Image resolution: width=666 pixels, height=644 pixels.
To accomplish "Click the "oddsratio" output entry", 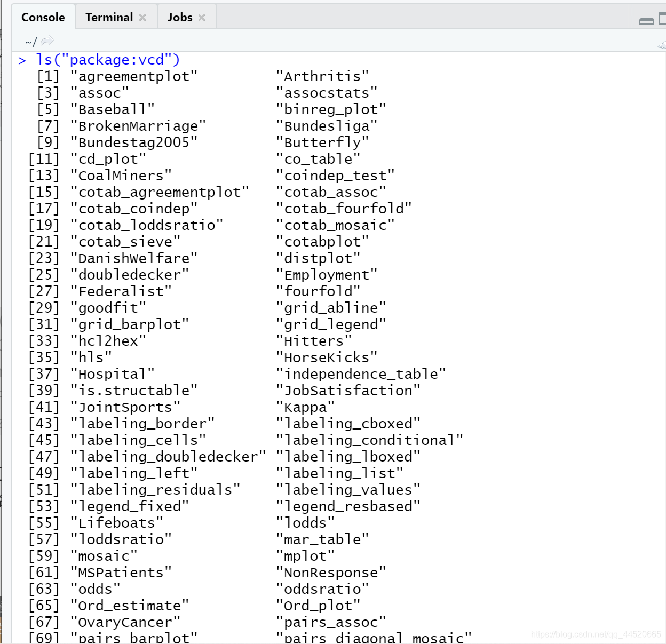I will tap(322, 589).
